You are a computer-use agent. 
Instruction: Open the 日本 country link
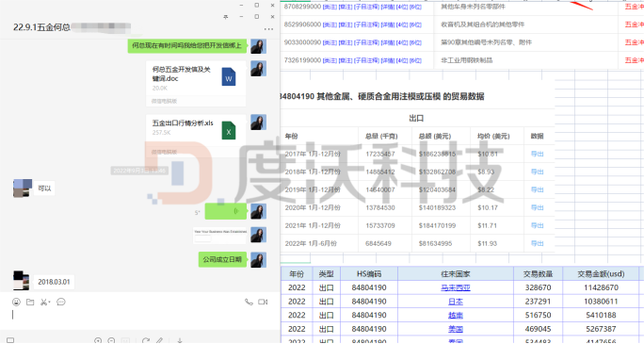[456, 302]
